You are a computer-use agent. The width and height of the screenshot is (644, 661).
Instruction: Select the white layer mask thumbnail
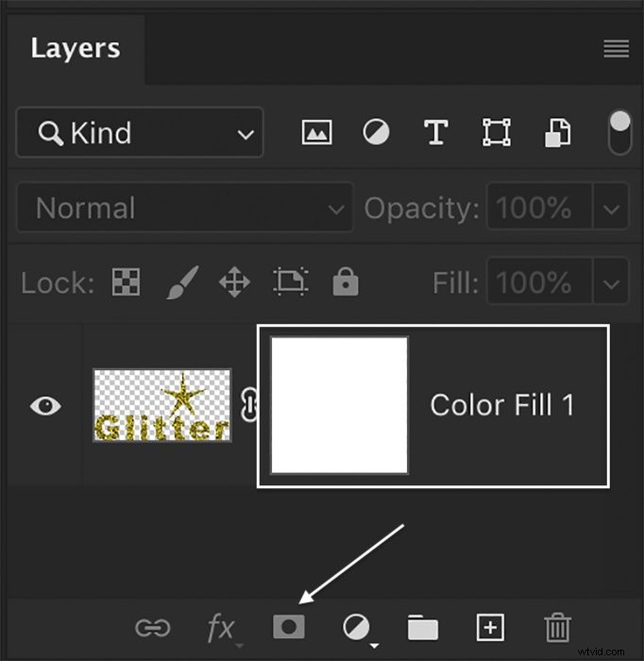click(x=339, y=405)
